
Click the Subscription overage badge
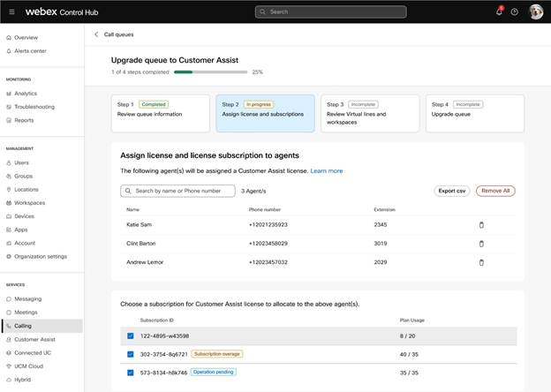217,354
